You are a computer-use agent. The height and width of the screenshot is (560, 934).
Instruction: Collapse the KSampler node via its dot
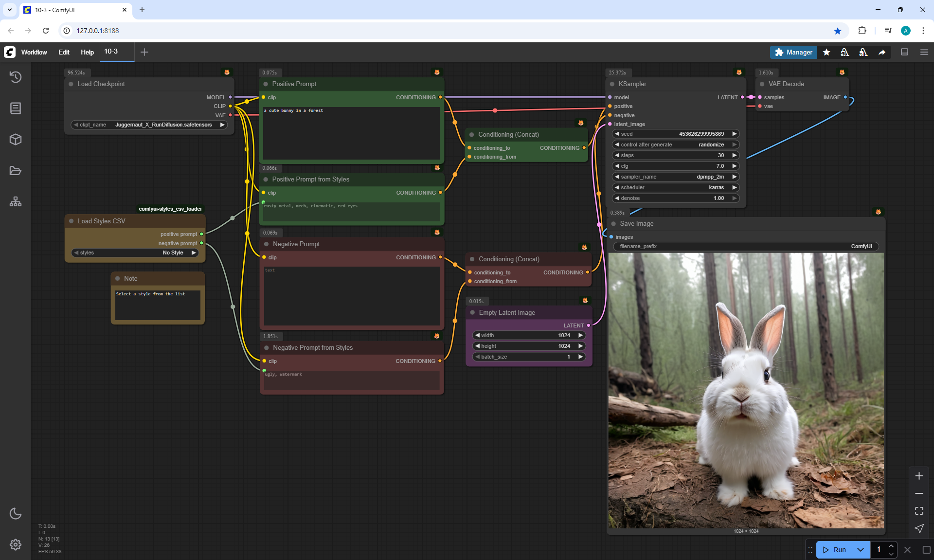pos(612,84)
